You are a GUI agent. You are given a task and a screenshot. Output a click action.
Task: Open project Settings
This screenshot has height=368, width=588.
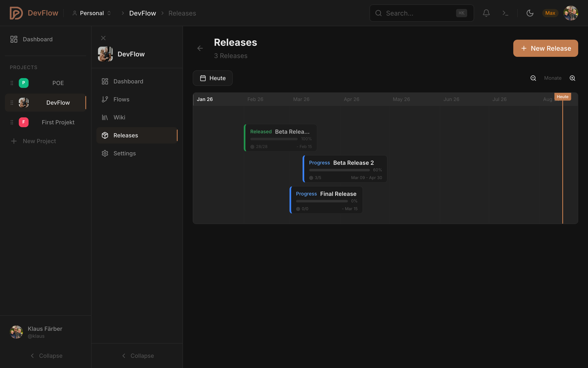tap(137, 153)
